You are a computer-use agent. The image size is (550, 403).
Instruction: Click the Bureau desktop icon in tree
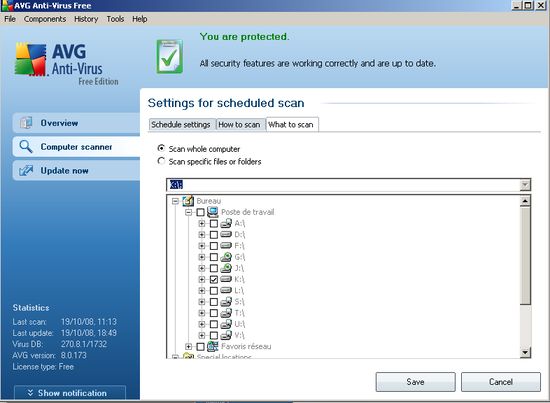pyautogui.click(x=188, y=201)
